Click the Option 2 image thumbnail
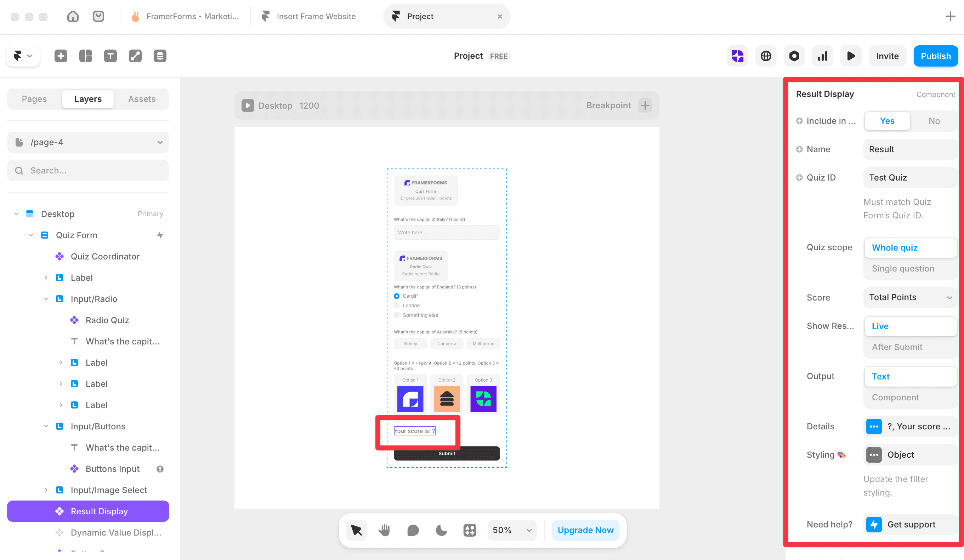 447,399
